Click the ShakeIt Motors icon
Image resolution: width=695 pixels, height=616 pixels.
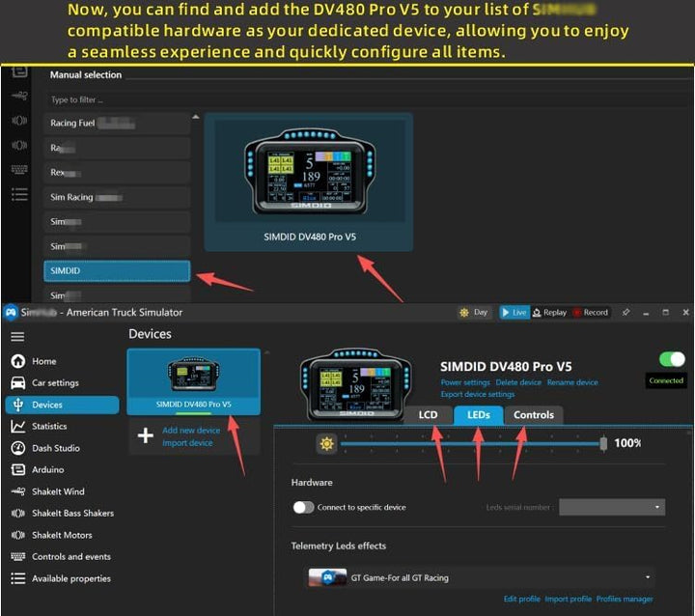point(18,535)
